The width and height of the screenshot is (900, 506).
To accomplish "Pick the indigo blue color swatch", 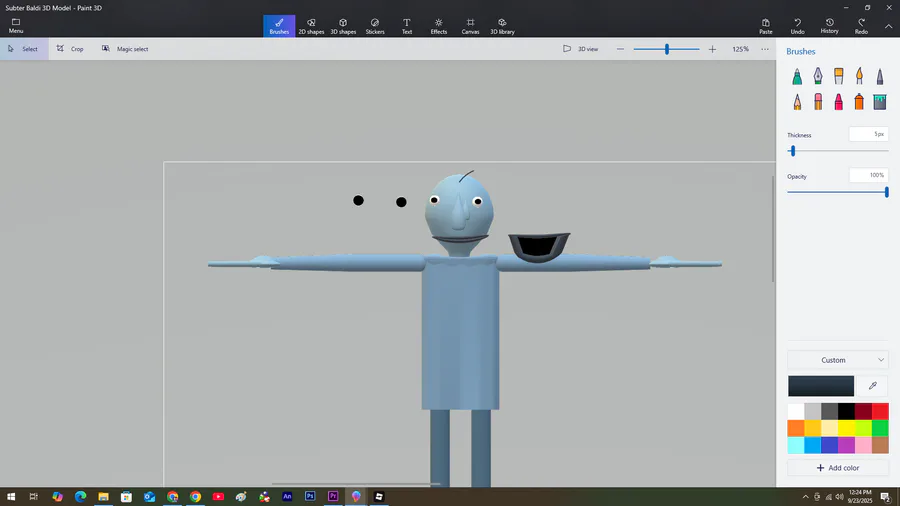I will [829, 445].
